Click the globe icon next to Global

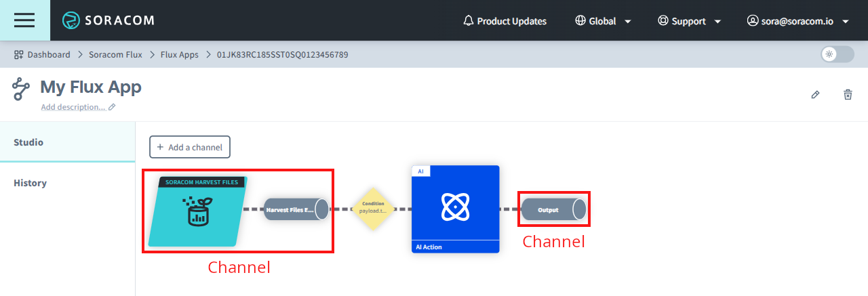coord(580,20)
